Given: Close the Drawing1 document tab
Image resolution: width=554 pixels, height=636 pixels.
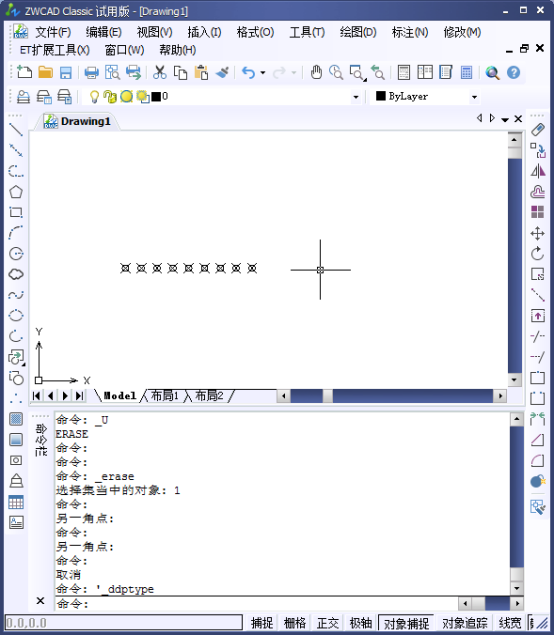Looking at the screenshot, I should point(518,119).
